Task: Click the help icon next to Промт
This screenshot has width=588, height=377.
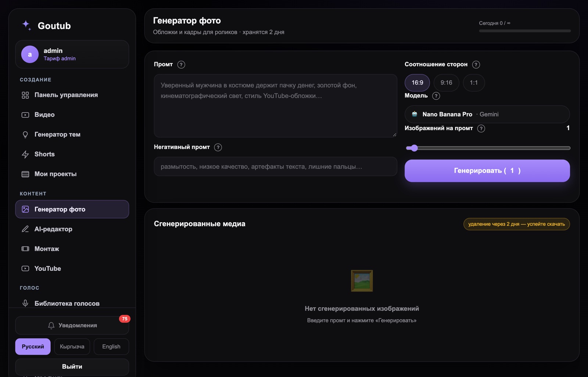Action: pyautogui.click(x=181, y=64)
